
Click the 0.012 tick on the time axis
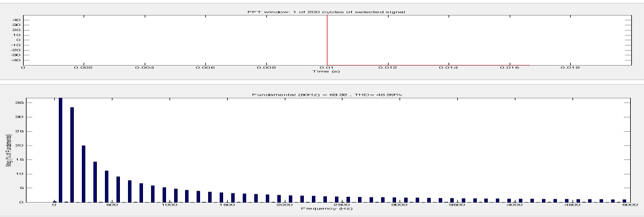pos(387,68)
